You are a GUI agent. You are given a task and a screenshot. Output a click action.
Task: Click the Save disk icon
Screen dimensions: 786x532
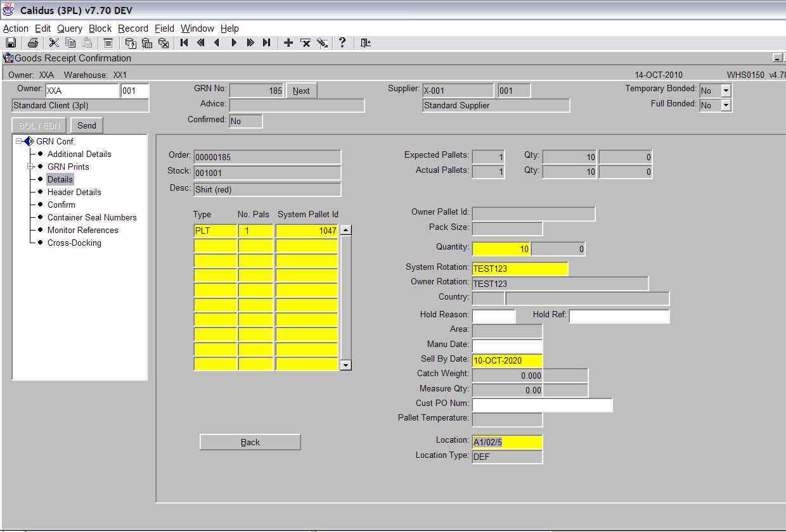pos(11,42)
